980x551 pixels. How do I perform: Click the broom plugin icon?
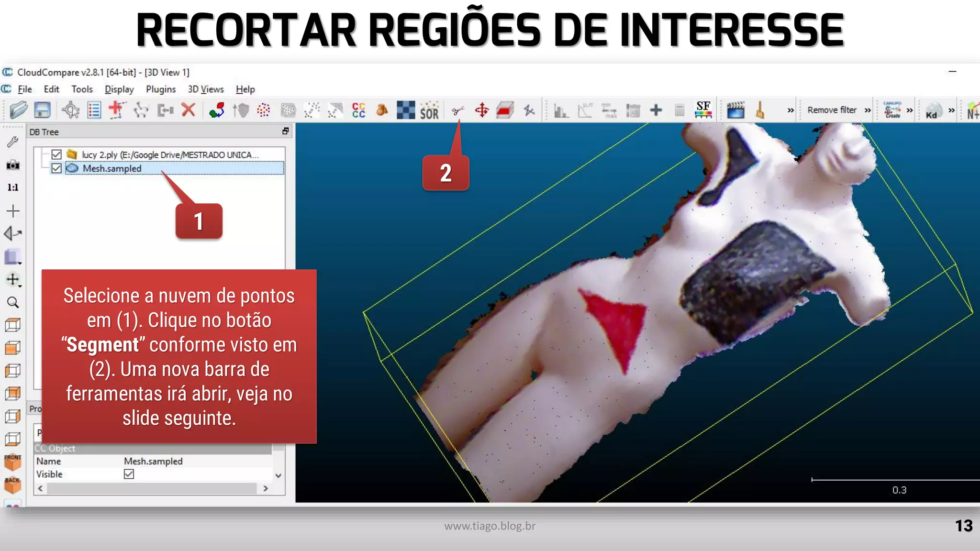(x=760, y=110)
